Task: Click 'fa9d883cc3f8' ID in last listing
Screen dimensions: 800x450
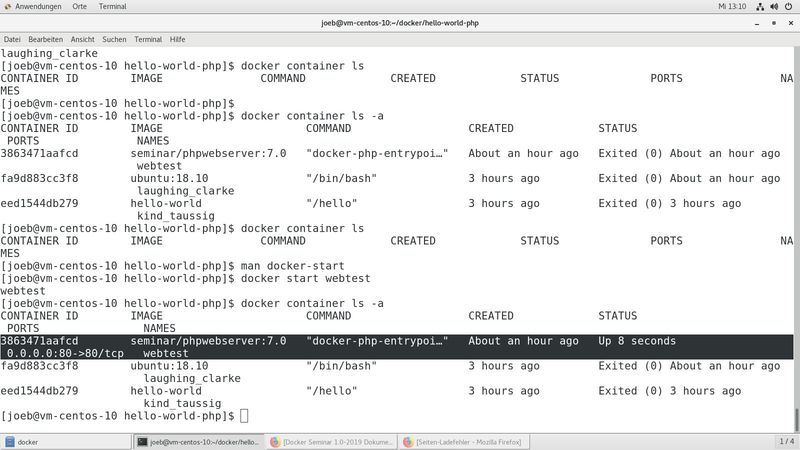Action: tap(39, 366)
